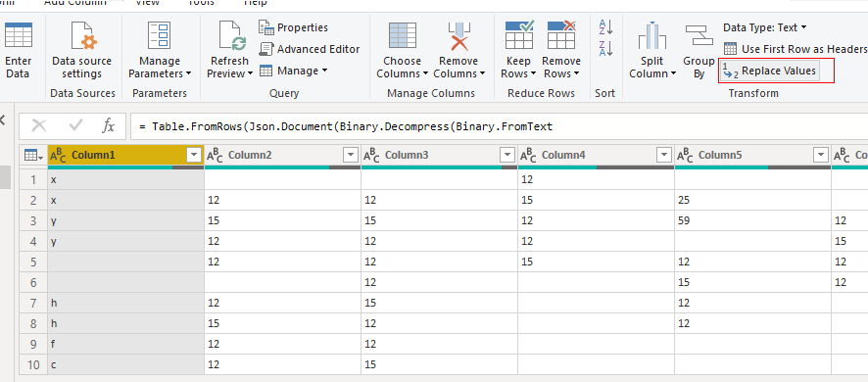Click Column4 cell '12' in row 1
This screenshot has height=382, width=868.
596,179
